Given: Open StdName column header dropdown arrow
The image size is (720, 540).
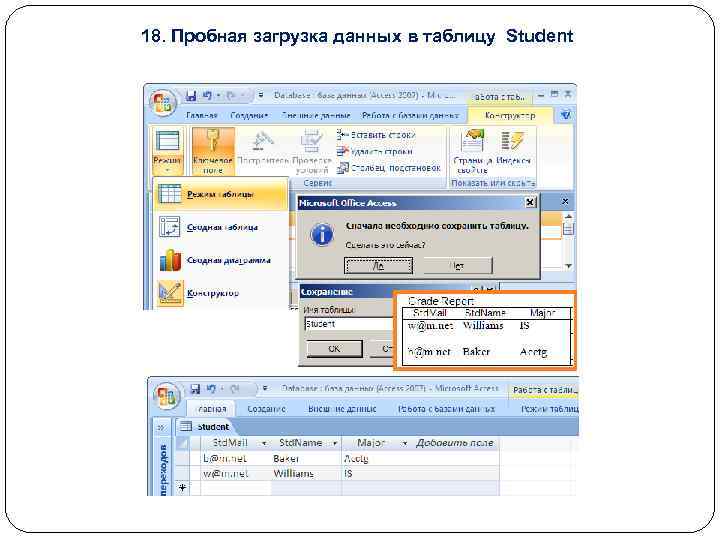Looking at the screenshot, I should point(335,444).
